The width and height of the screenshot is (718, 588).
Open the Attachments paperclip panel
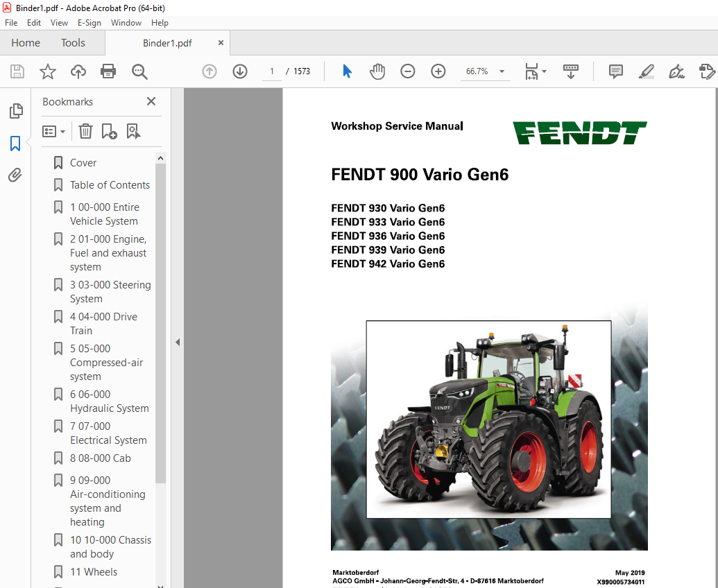click(15, 175)
